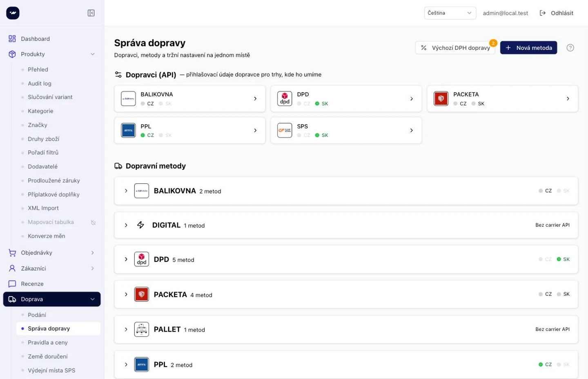Click the Dashboard grid icon

coord(12,39)
